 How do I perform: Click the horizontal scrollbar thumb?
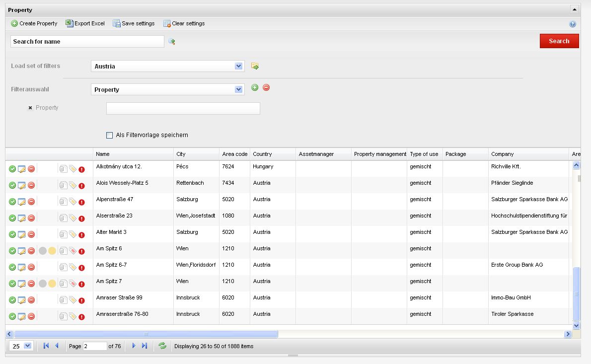tap(146, 334)
